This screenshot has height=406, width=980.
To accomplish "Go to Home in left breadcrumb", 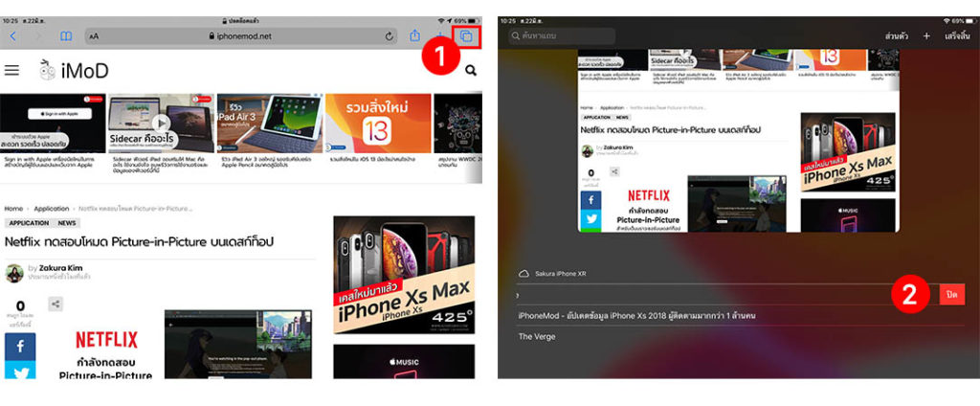I will (x=13, y=209).
